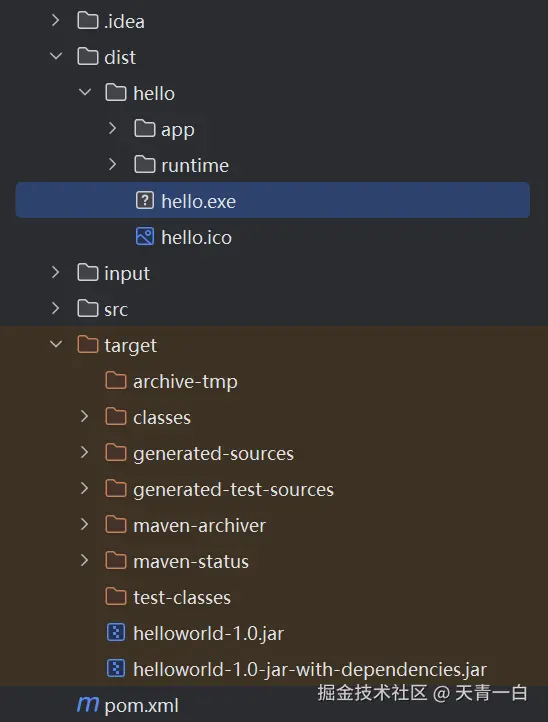Select the src folder
548x722 pixels.
click(116, 309)
